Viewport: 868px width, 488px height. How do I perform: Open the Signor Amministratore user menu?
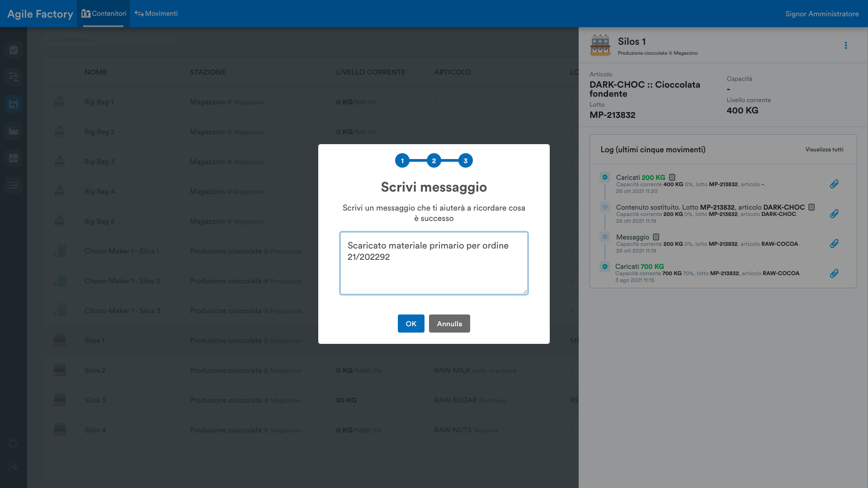(x=822, y=14)
